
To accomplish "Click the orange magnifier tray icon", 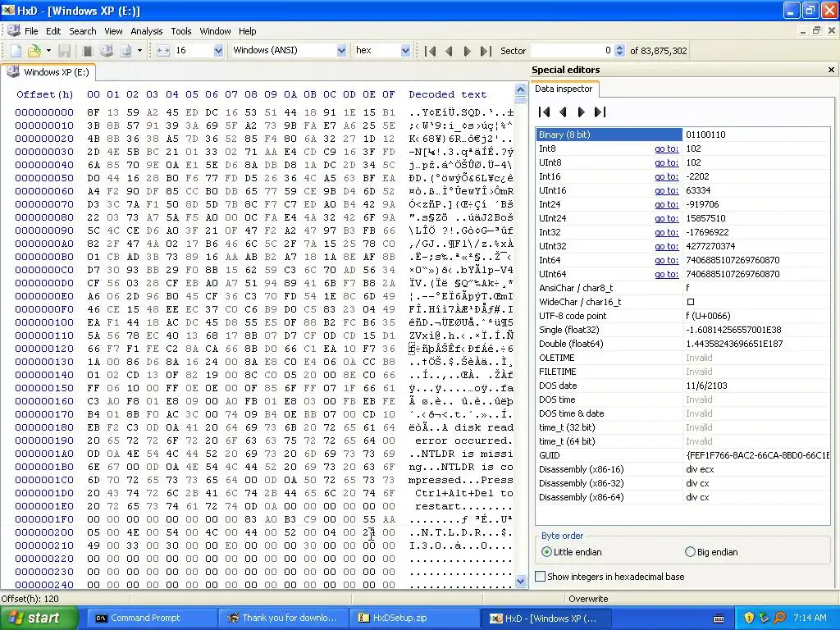I will [x=779, y=619].
